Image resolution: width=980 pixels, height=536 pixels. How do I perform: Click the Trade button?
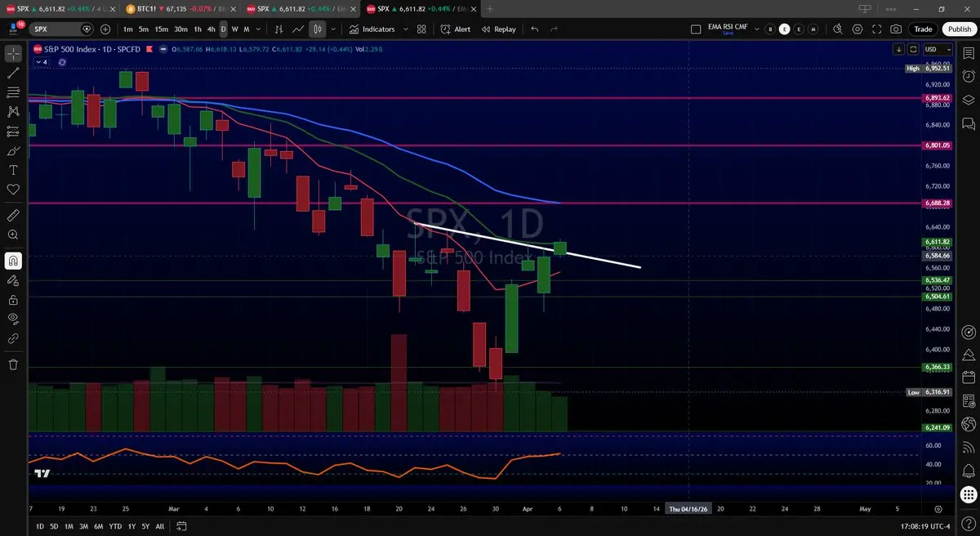pyautogui.click(x=923, y=29)
